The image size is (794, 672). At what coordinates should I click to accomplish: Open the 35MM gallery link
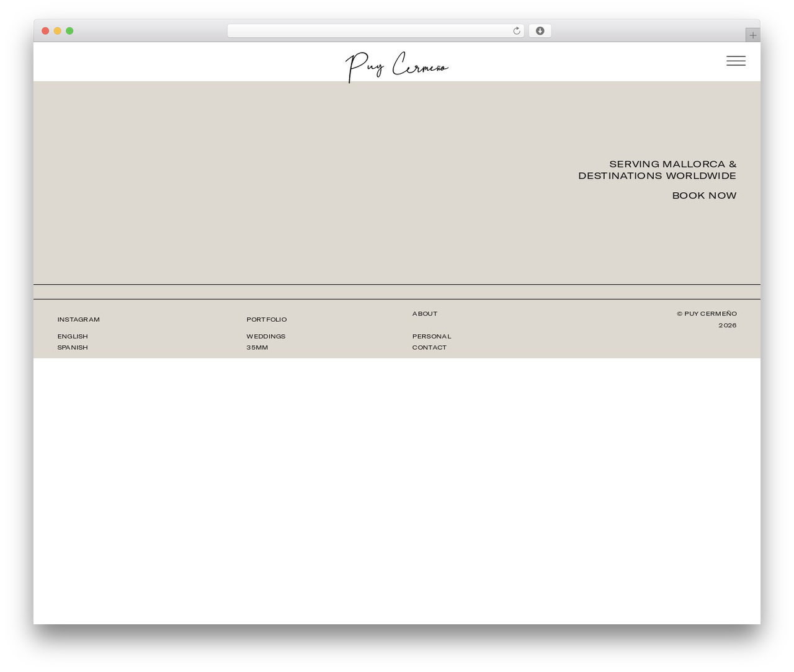pyautogui.click(x=257, y=347)
